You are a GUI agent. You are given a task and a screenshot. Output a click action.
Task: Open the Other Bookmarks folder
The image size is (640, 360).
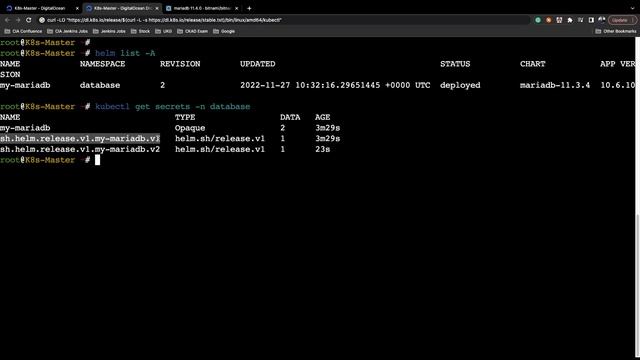(616, 31)
